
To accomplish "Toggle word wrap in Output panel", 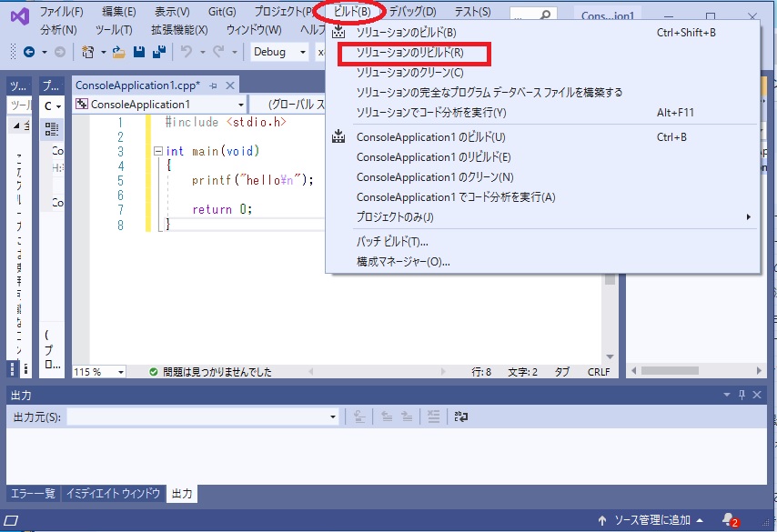I will pos(462,417).
